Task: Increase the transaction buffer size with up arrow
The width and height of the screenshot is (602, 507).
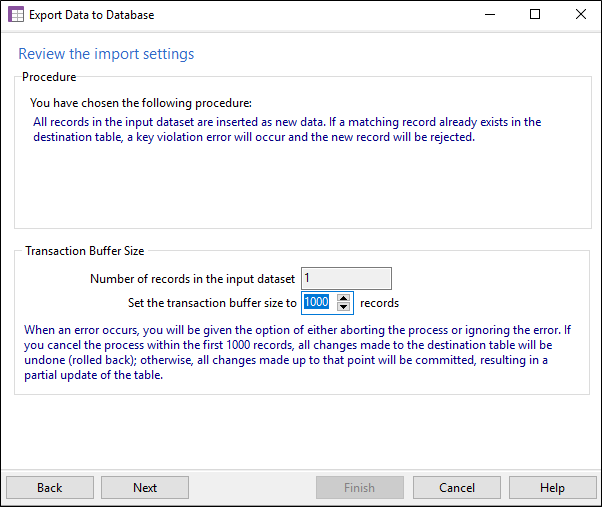Action: coord(343,298)
